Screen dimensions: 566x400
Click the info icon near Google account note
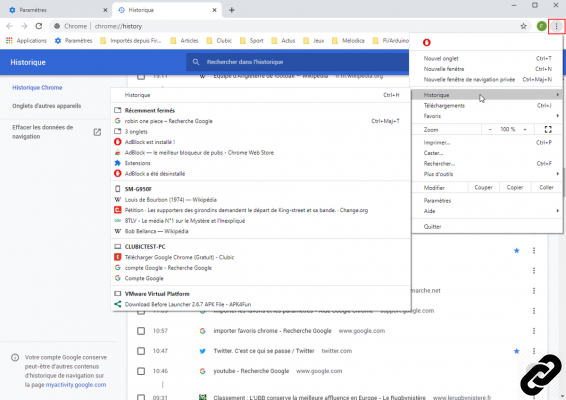(15, 357)
